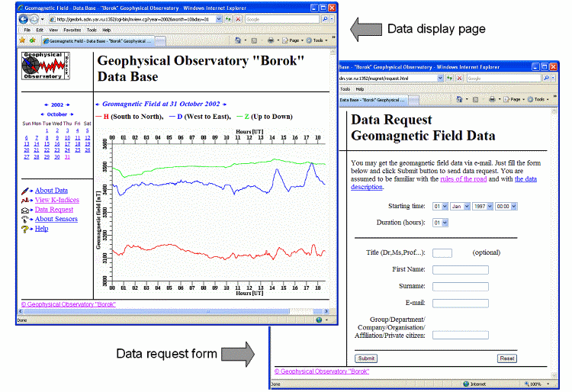Click the First Name input field

461,269
